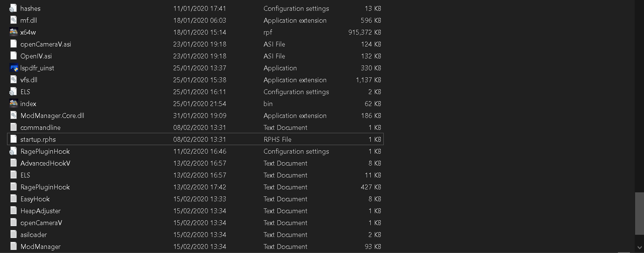Click the index bin file icon
Image resolution: width=644 pixels, height=253 pixels.
(13, 103)
